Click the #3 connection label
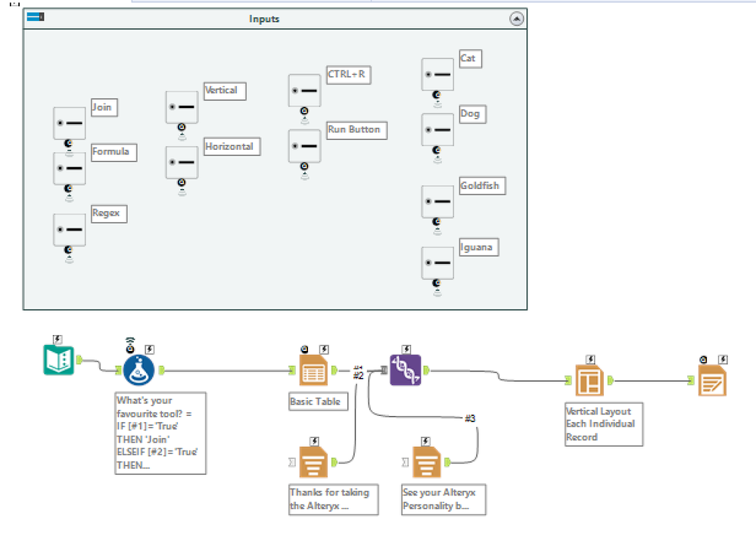The height and width of the screenshot is (540, 756). coord(470,418)
